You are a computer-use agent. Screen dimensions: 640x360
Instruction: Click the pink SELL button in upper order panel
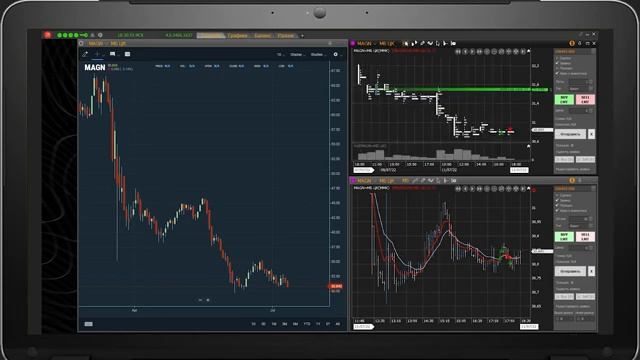pos(585,100)
